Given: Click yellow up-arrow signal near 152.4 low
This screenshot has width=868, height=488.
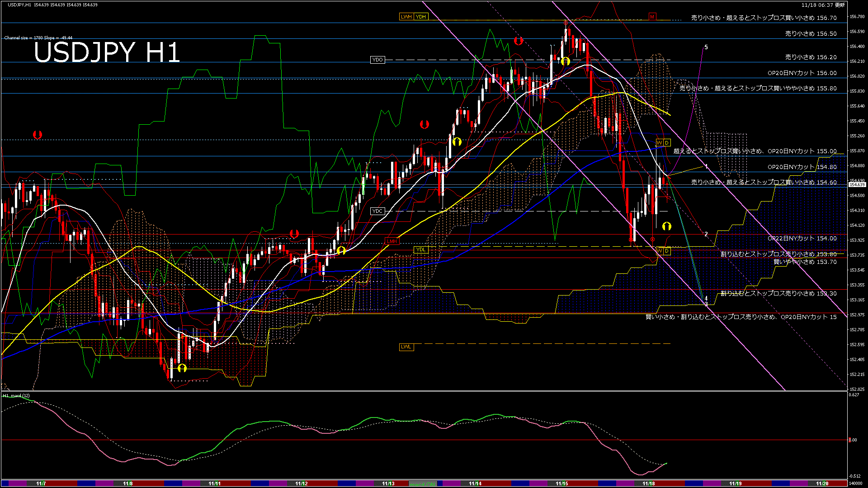Looking at the screenshot, I should [182, 368].
